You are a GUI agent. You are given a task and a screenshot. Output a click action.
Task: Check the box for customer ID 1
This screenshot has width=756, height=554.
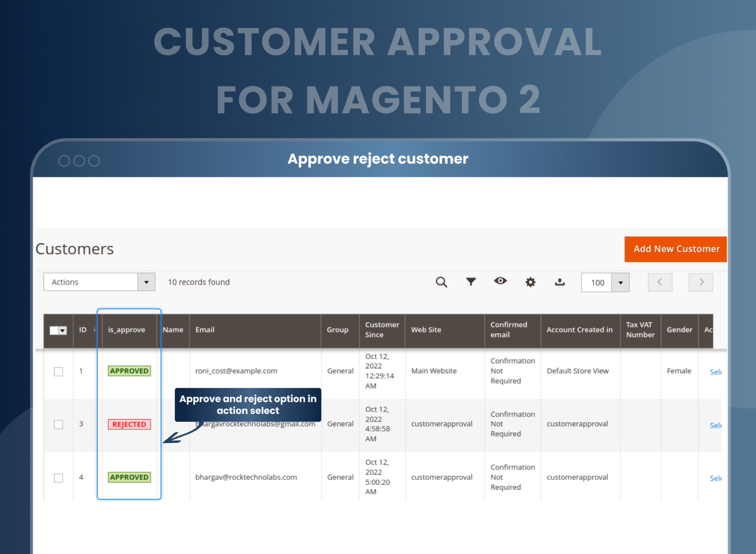point(58,371)
